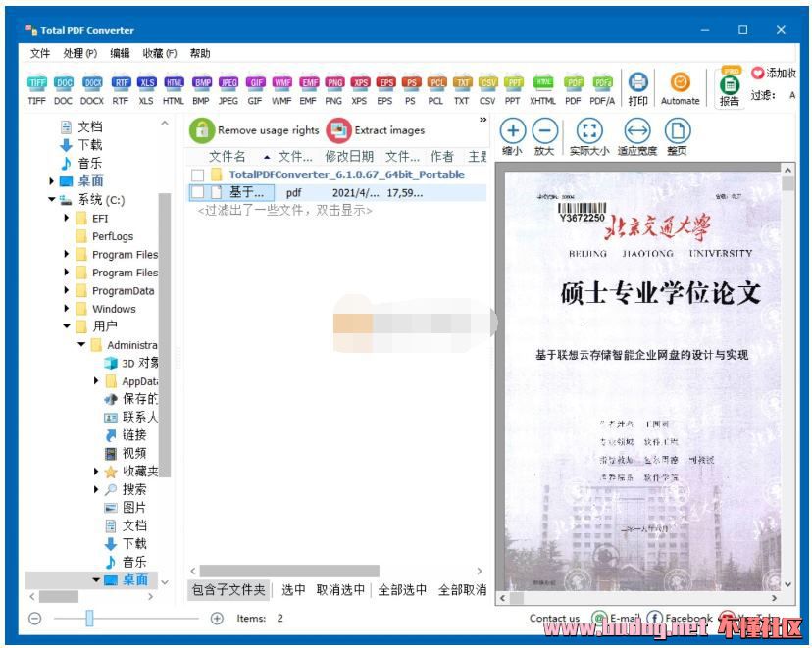Convert to GIF icon
812x648 pixels.
[x=255, y=90]
